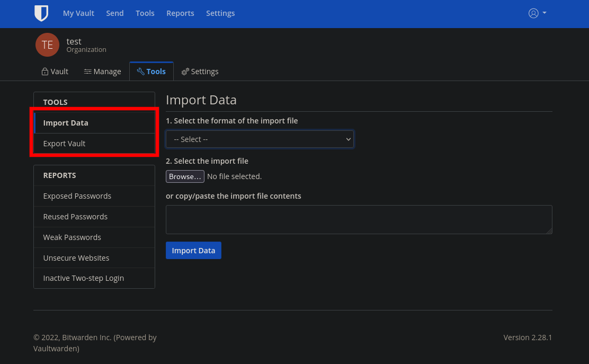
Task: Click the TE organization avatar
Action: (x=47, y=45)
